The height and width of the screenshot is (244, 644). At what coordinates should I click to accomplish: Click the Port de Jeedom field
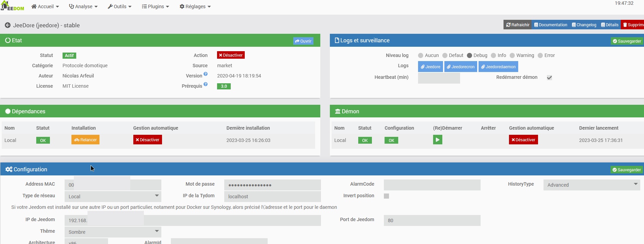pyautogui.click(x=432, y=220)
